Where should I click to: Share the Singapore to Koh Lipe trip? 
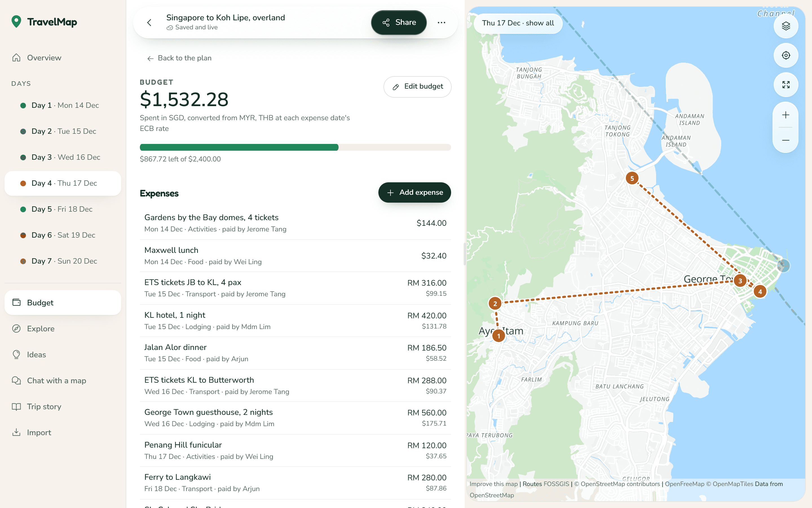pyautogui.click(x=399, y=23)
